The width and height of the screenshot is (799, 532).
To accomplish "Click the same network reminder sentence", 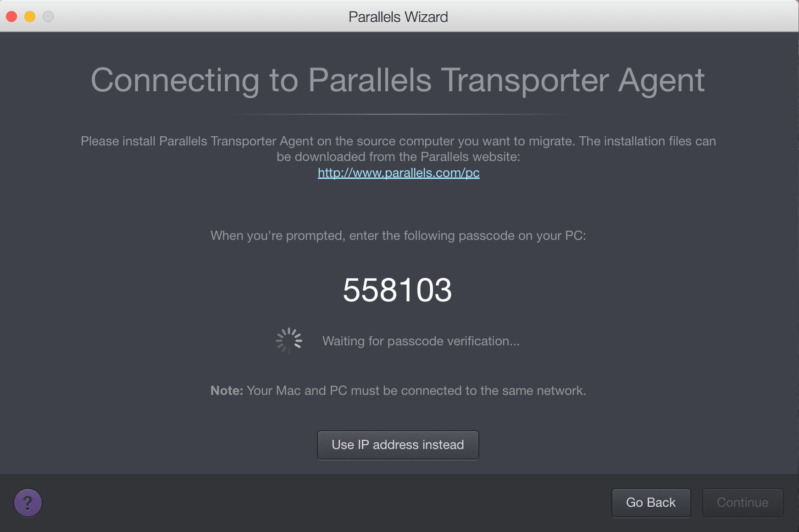I will [416, 391].
